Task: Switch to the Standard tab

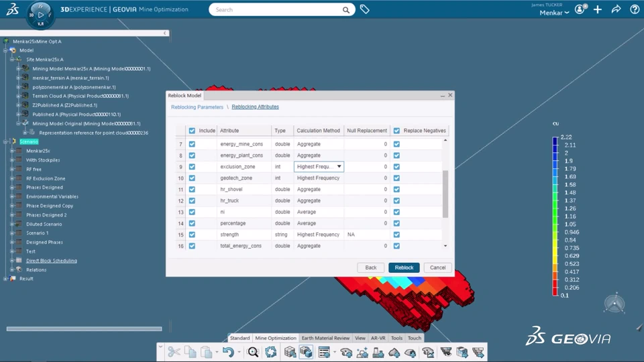Action: [240, 338]
